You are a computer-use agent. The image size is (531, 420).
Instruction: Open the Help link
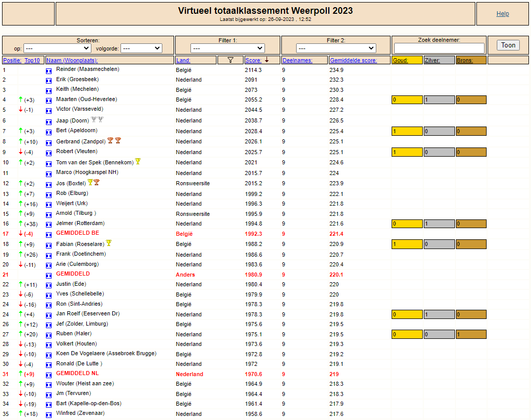(502, 14)
